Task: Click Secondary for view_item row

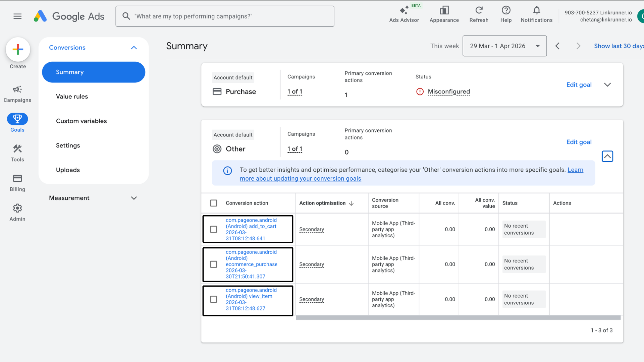Action: pyautogui.click(x=311, y=299)
